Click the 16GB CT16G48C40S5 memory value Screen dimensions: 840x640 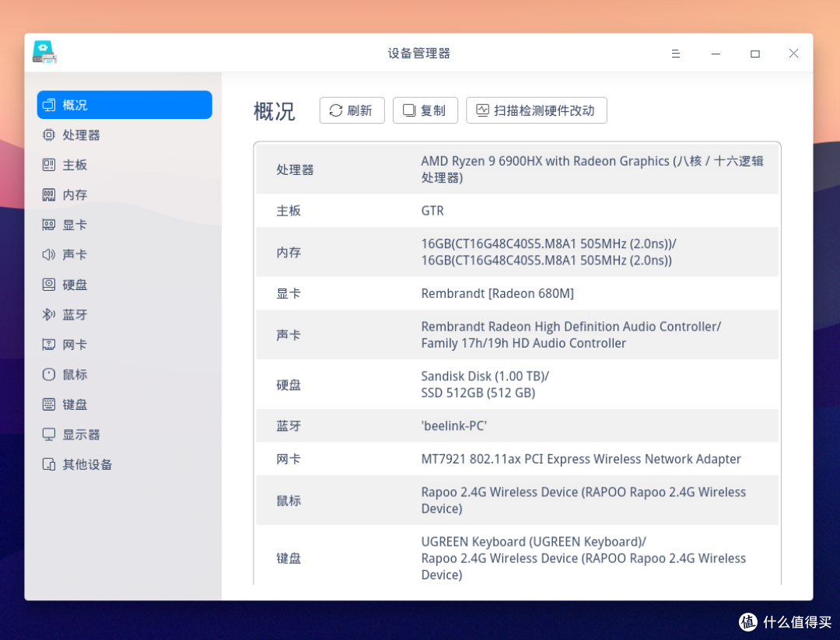pyautogui.click(x=548, y=252)
